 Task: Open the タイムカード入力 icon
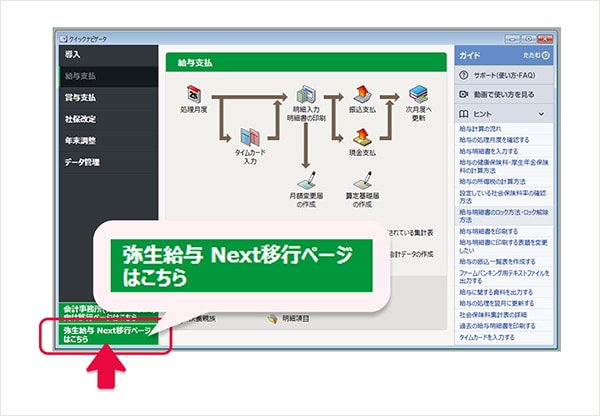coord(250,137)
